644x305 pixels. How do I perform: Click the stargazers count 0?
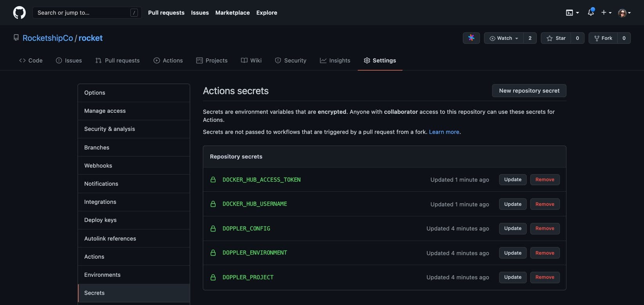[577, 38]
